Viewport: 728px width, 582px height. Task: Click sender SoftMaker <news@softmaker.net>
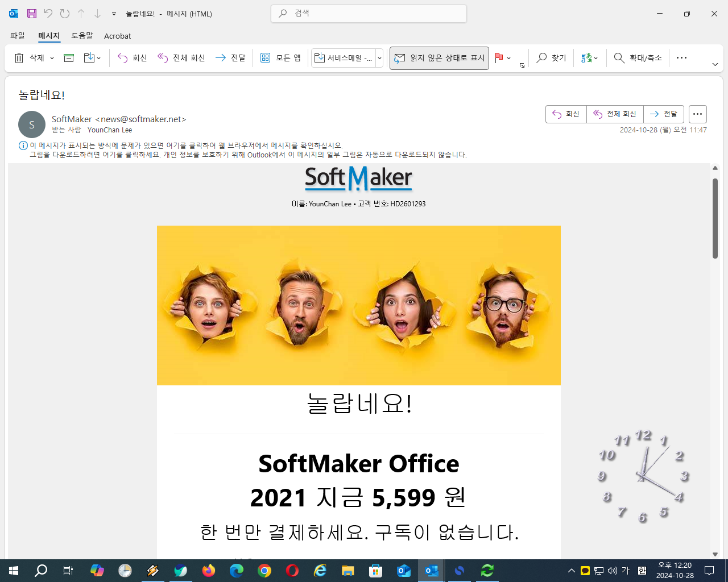(x=119, y=119)
